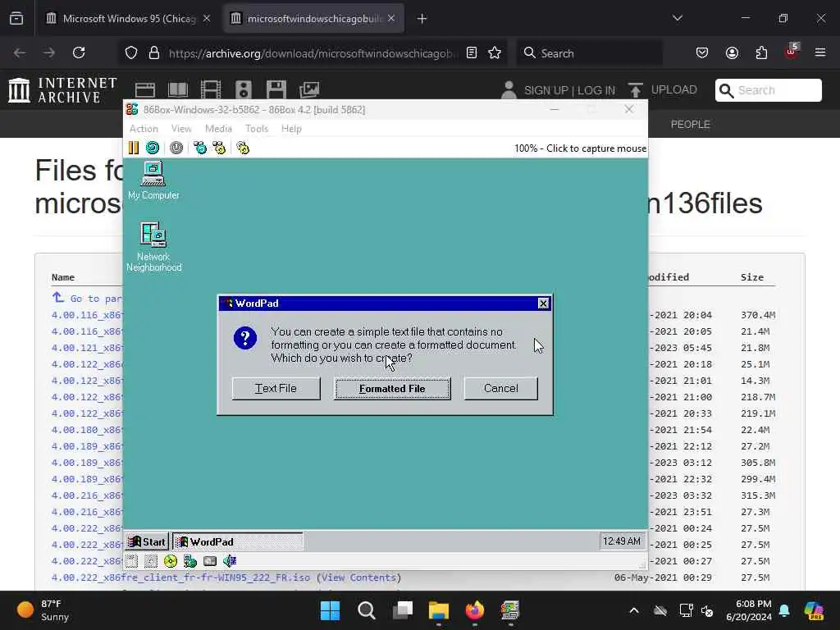Open the Archive software floppy icon
Viewport: 840px width, 630px height.
click(276, 90)
